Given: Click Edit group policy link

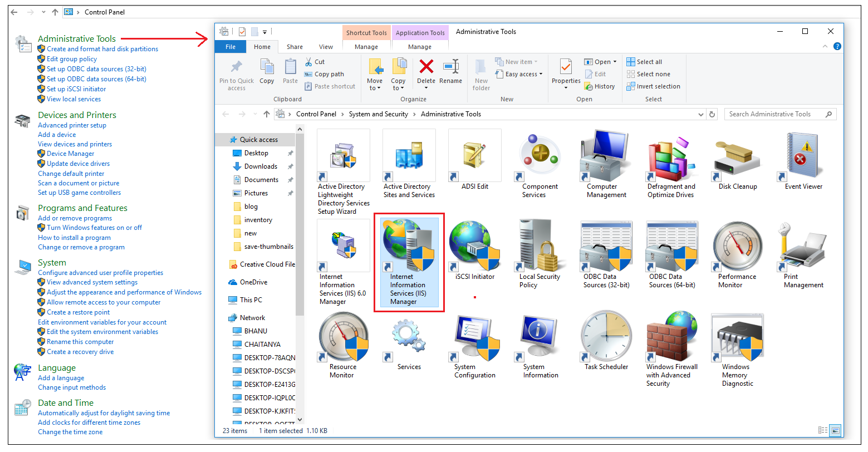Looking at the screenshot, I should (x=72, y=59).
